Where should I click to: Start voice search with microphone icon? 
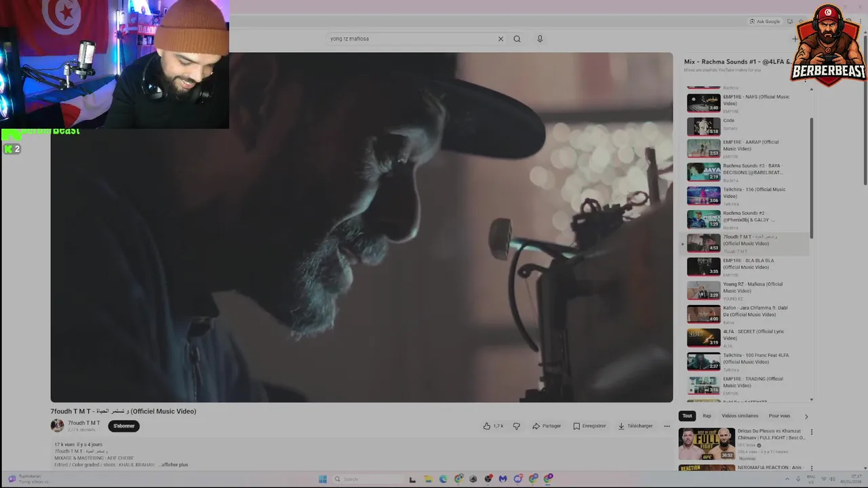click(540, 39)
